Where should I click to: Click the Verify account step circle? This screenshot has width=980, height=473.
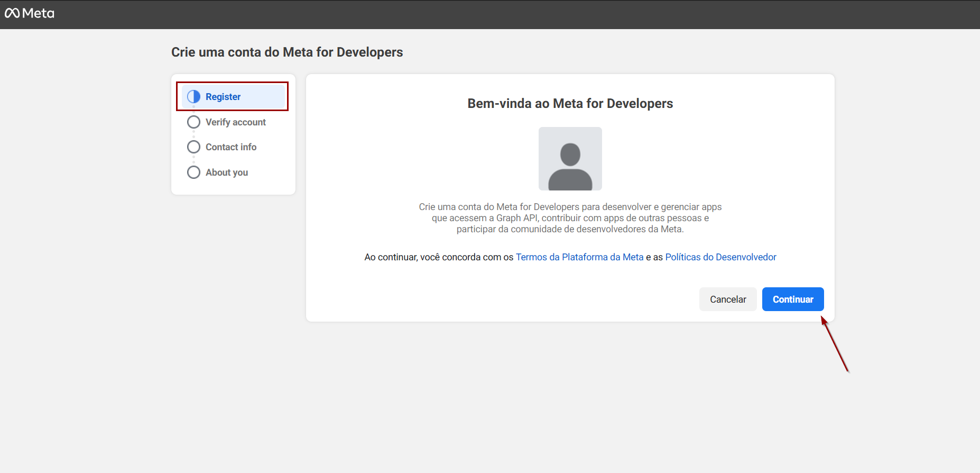click(x=194, y=122)
